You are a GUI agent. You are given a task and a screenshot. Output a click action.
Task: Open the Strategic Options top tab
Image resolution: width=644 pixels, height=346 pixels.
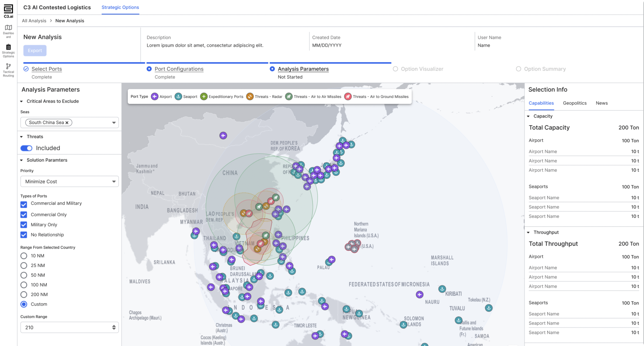click(x=120, y=7)
